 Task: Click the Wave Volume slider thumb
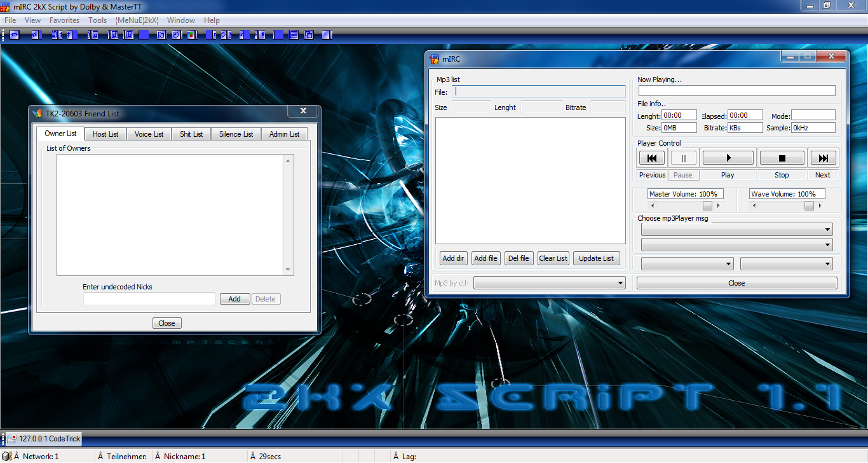point(809,205)
